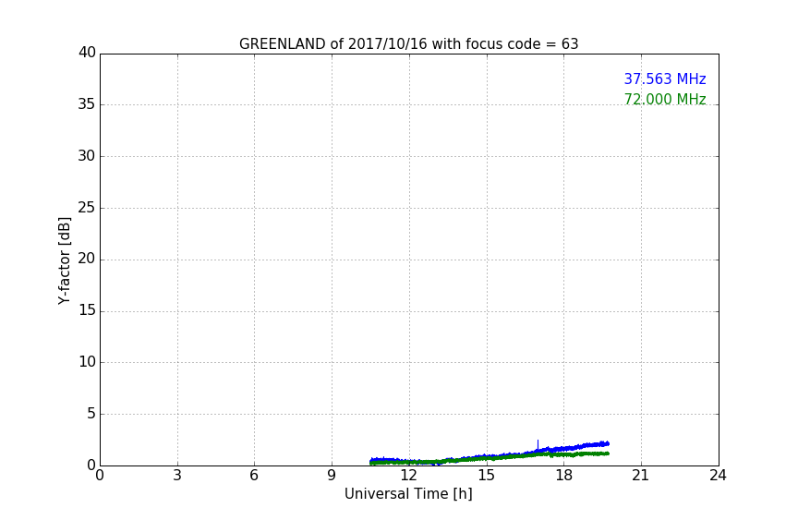This screenshot has width=798, height=532.
Task: Click the y-axis tick label '25'
Action: coord(87,207)
